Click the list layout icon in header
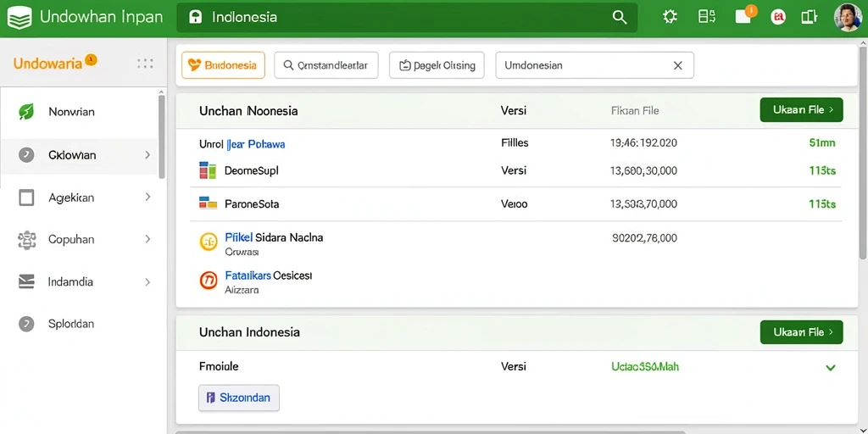Viewport: 868px width, 434px height. (x=706, y=17)
